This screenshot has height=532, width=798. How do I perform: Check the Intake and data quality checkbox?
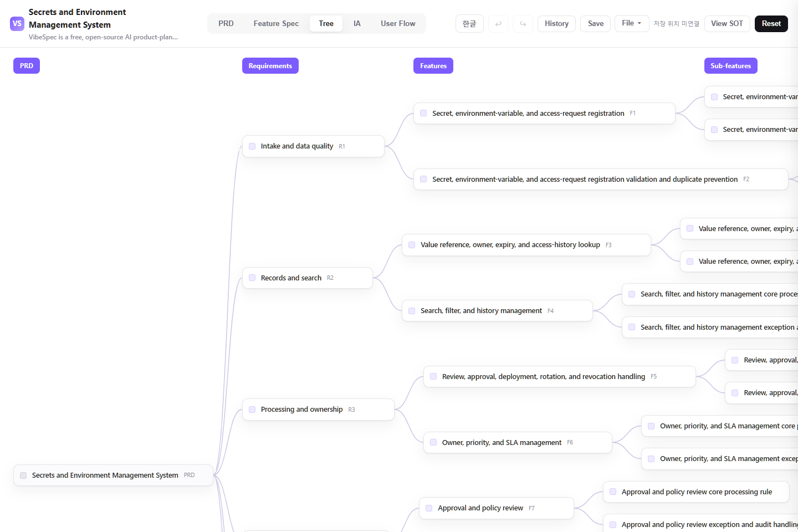click(252, 146)
